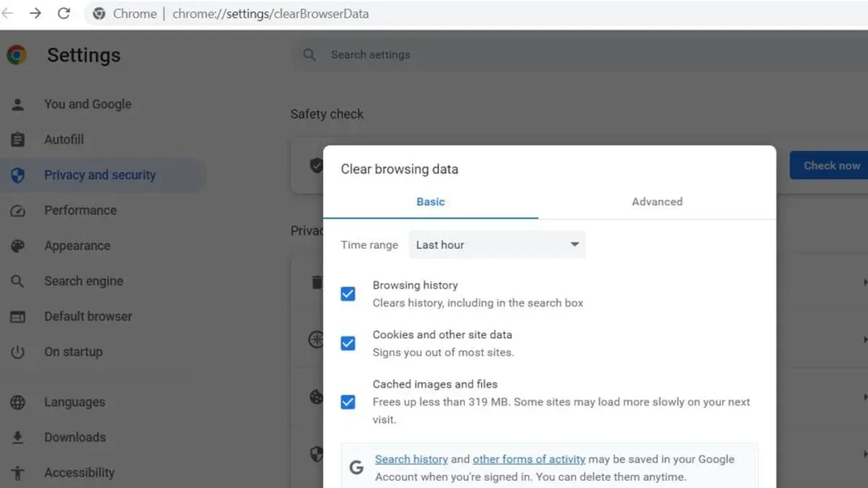This screenshot has width=868, height=488.
Task: Follow the other forms of activity link
Action: tap(529, 459)
